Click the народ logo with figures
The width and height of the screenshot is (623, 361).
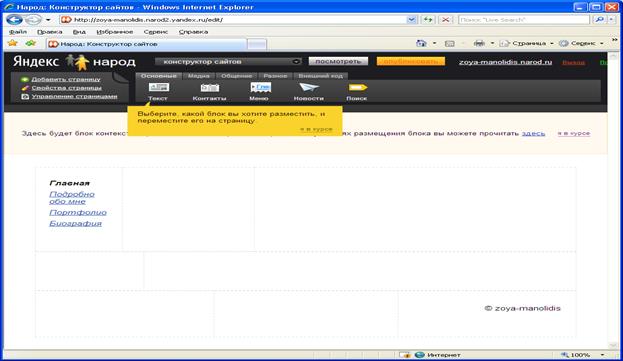pyautogui.click(x=101, y=62)
